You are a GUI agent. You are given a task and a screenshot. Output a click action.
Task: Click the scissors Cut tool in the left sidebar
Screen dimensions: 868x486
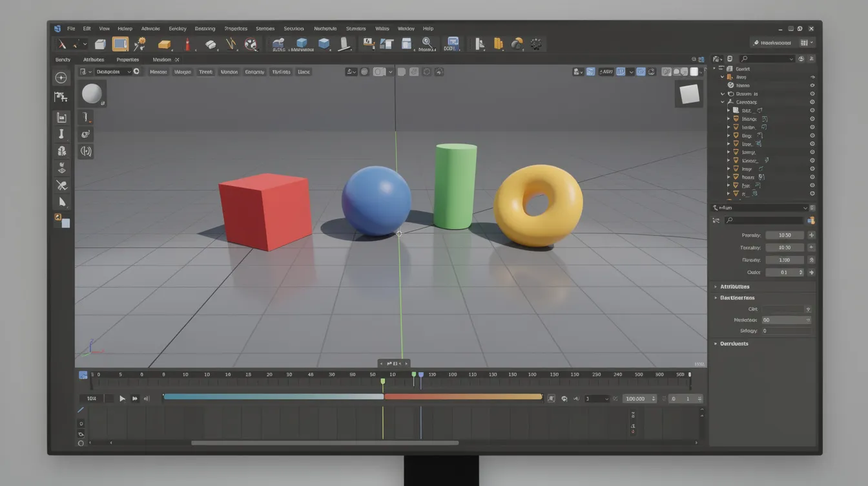[61, 185]
